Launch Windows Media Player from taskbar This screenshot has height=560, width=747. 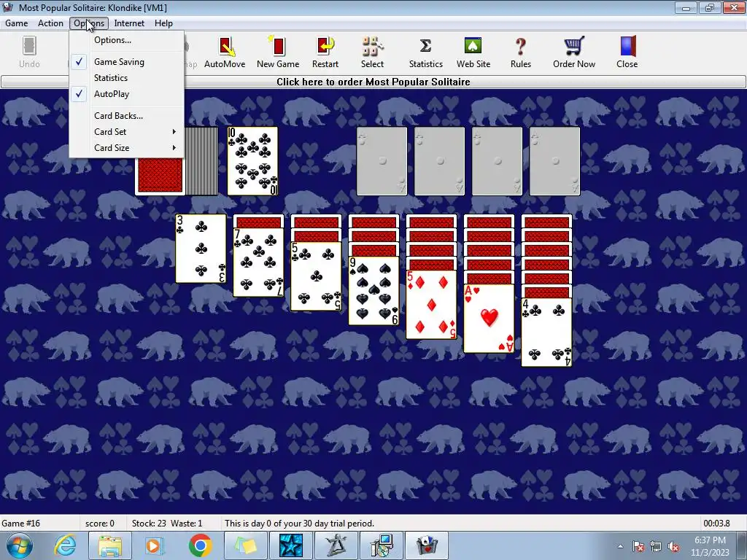click(x=154, y=545)
